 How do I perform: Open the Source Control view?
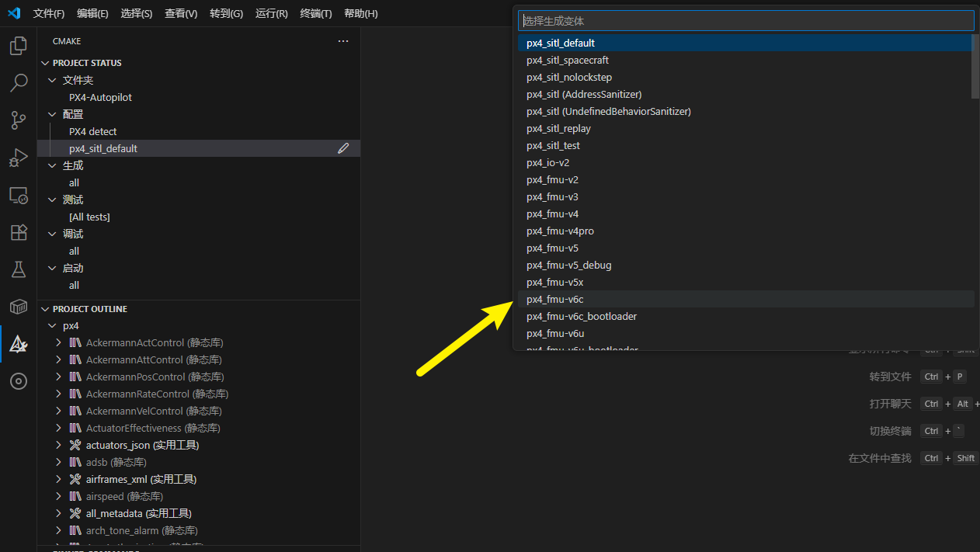(x=18, y=120)
